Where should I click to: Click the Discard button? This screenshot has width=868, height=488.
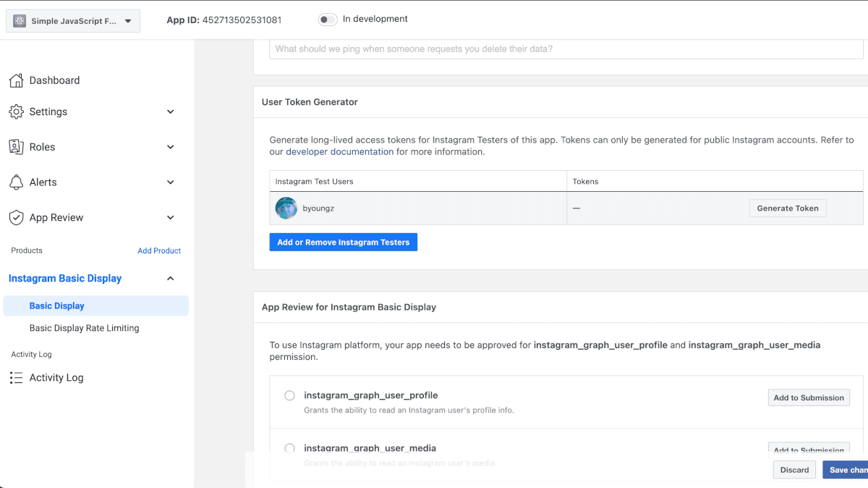(x=794, y=470)
